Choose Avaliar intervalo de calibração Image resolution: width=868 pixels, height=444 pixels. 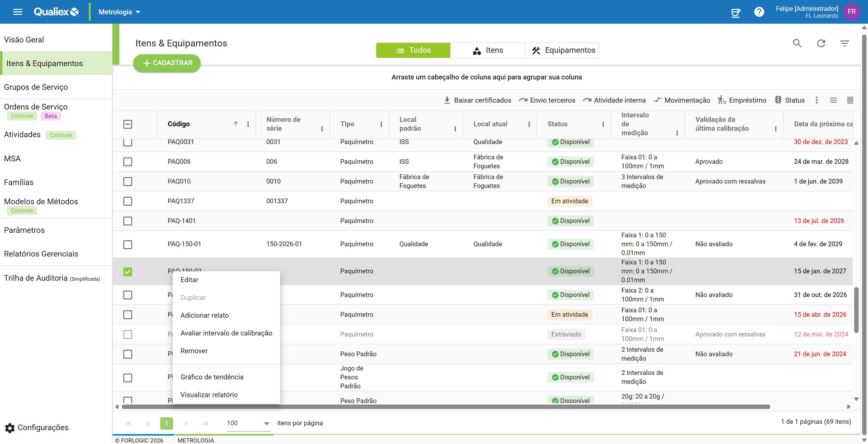coord(226,333)
